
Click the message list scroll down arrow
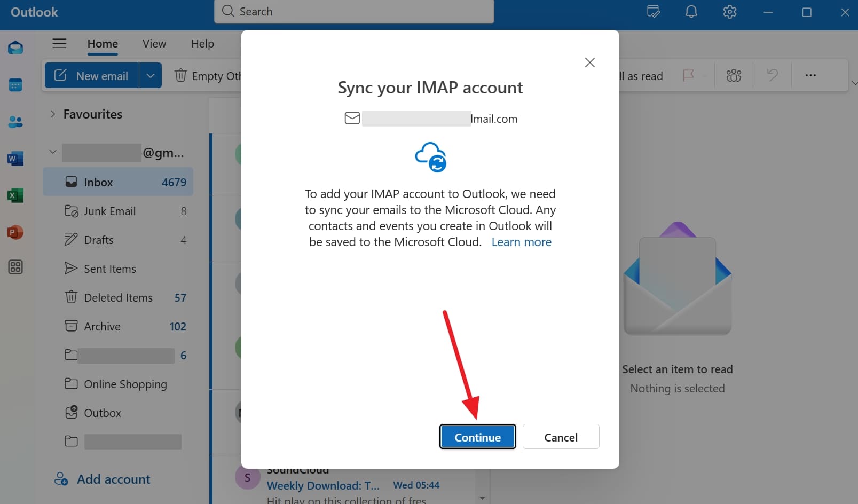482,498
